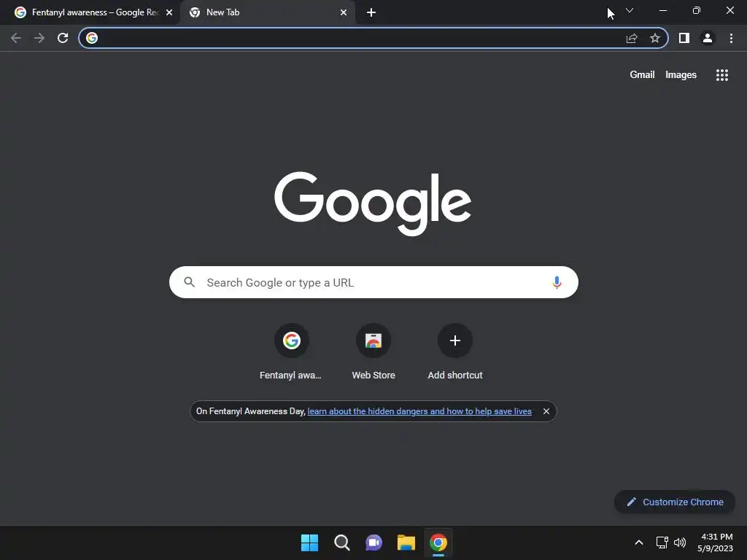Show hidden system tray icons
The height and width of the screenshot is (560, 747).
click(639, 542)
